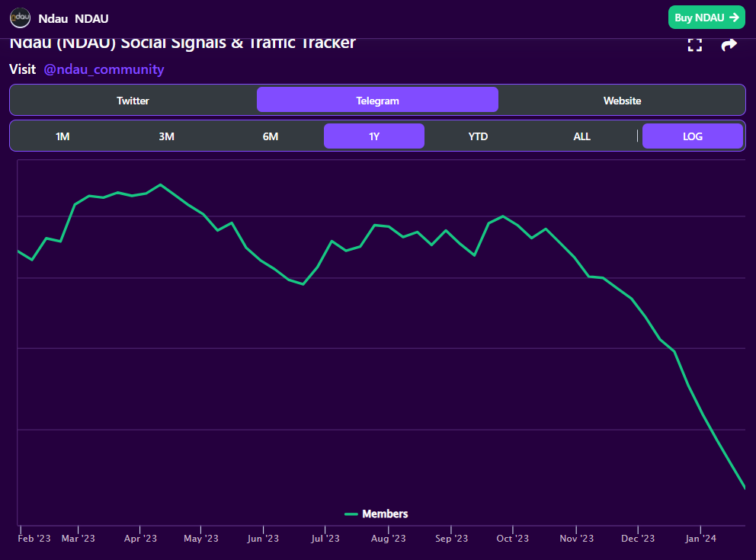This screenshot has height=560, width=756.
Task: Click the Ndau coin logo icon
Action: [21, 18]
